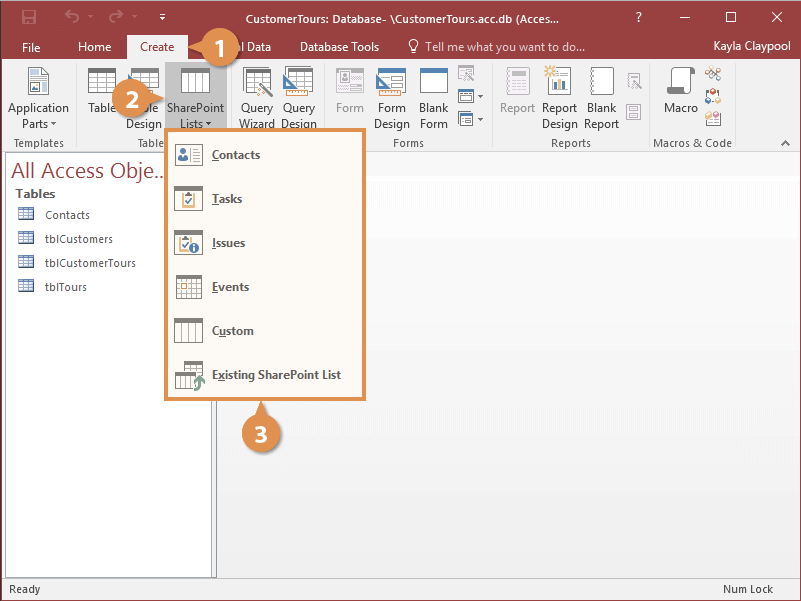Click the Redo arrow in Quick Access

[x=116, y=17]
